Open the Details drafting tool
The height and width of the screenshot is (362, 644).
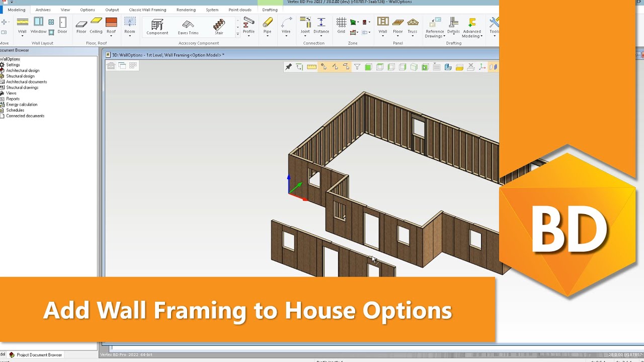pyautogui.click(x=453, y=25)
